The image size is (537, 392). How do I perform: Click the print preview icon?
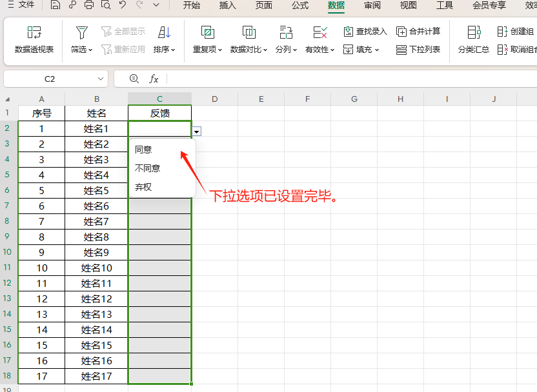[x=106, y=5]
